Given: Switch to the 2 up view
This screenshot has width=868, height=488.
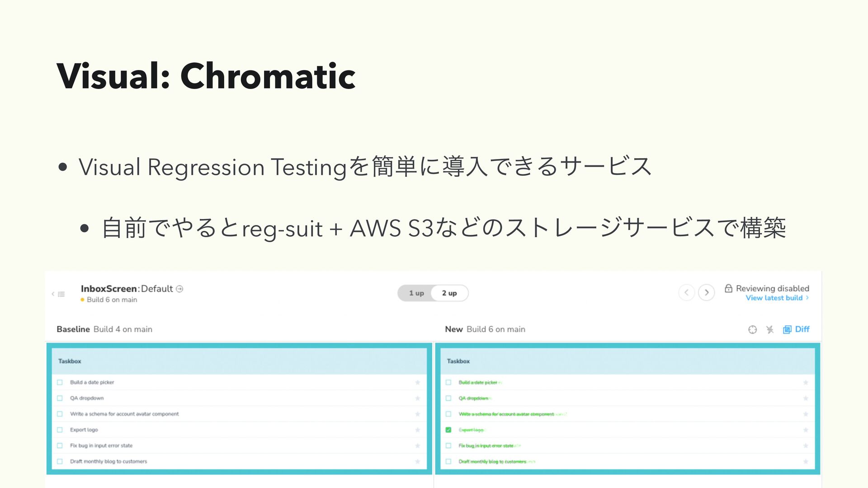Looking at the screenshot, I should tap(449, 293).
